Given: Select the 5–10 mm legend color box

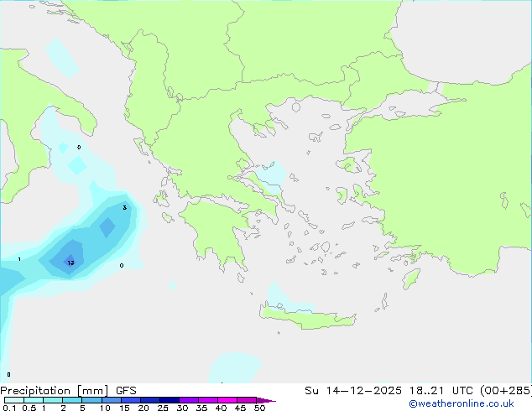Looking at the screenshot, I should (91, 400).
